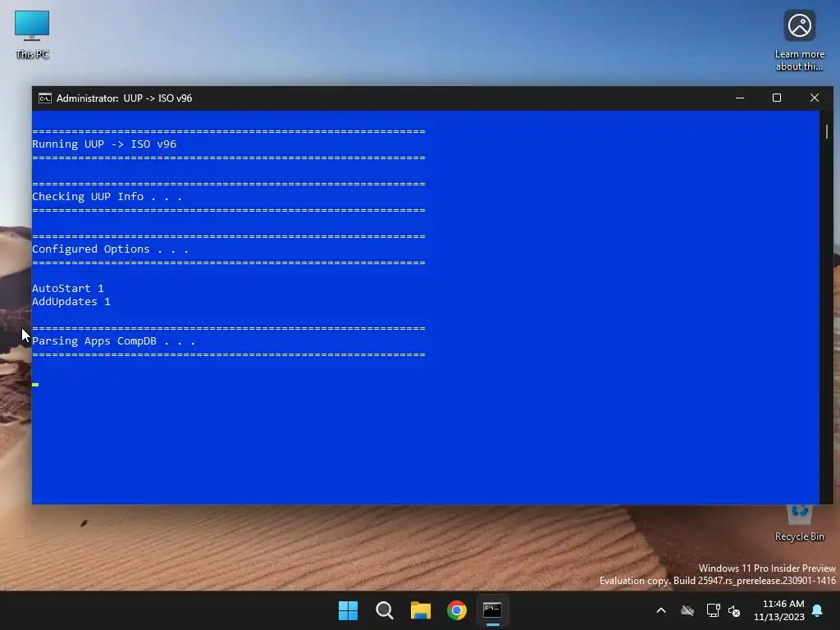
Task: Show hidden system tray icons
Action: pyautogui.click(x=661, y=610)
